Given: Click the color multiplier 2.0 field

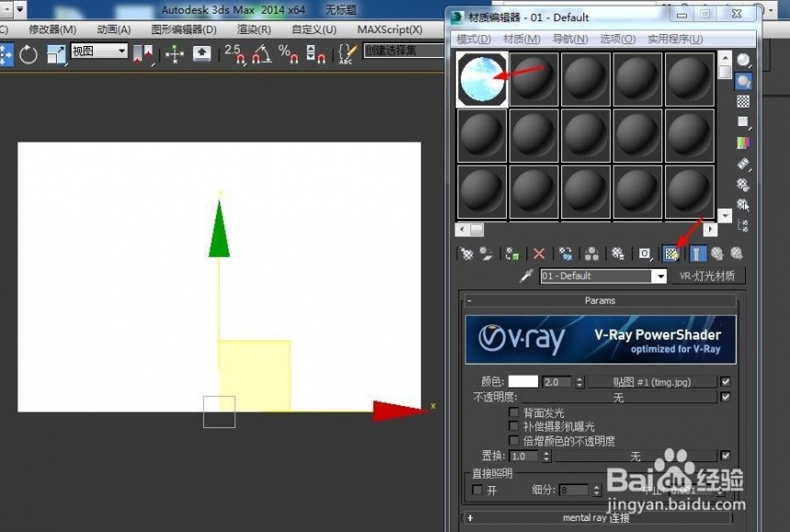Looking at the screenshot, I should pyautogui.click(x=558, y=382).
